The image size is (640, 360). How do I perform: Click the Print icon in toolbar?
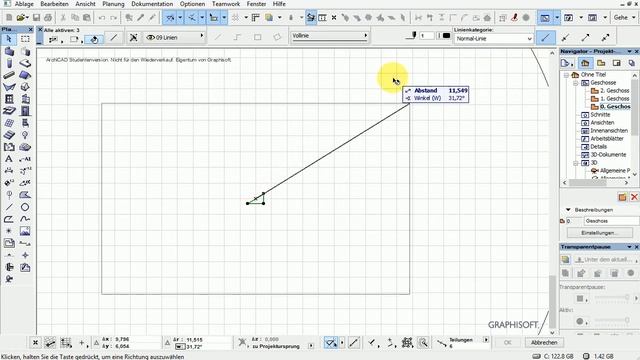click(48, 18)
